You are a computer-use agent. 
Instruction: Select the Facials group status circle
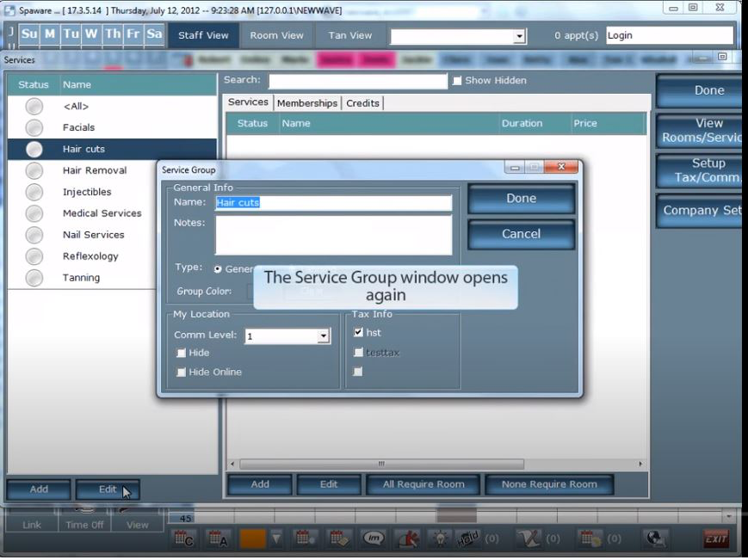coord(34,127)
